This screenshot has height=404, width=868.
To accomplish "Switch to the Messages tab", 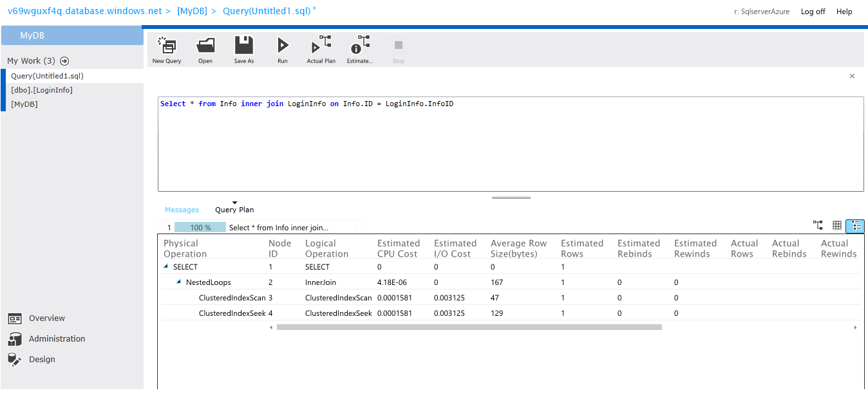I will point(182,210).
